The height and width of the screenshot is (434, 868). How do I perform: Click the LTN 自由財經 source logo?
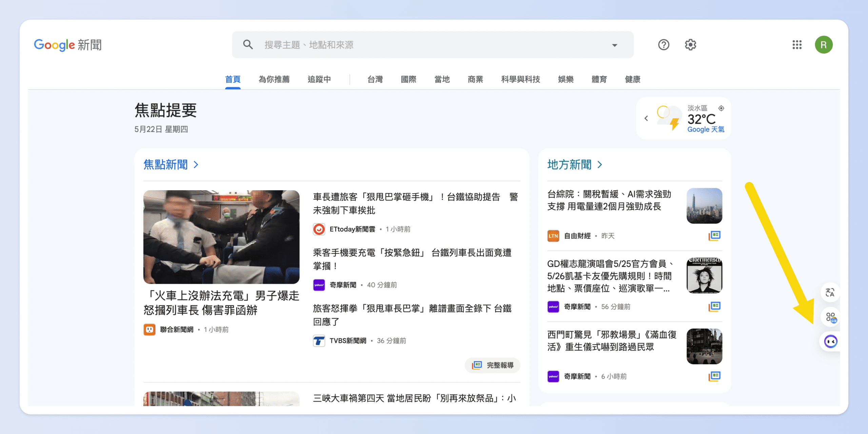click(x=553, y=236)
